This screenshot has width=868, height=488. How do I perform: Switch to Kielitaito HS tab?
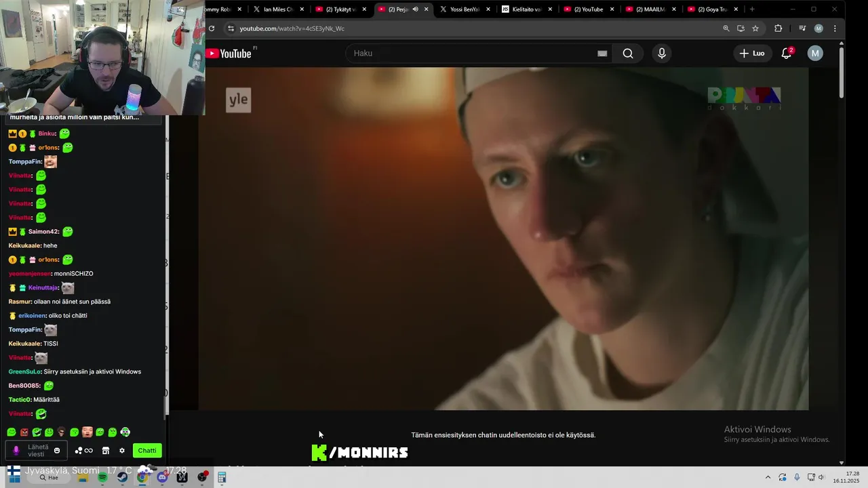pyautogui.click(x=526, y=9)
